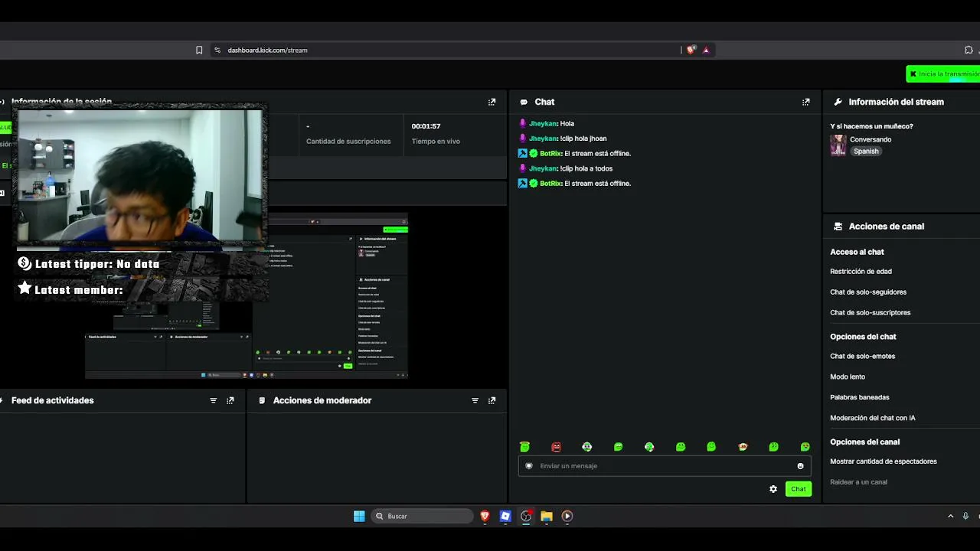Pop out Feed de actividades panel
The height and width of the screenshot is (551, 980).
tap(230, 400)
